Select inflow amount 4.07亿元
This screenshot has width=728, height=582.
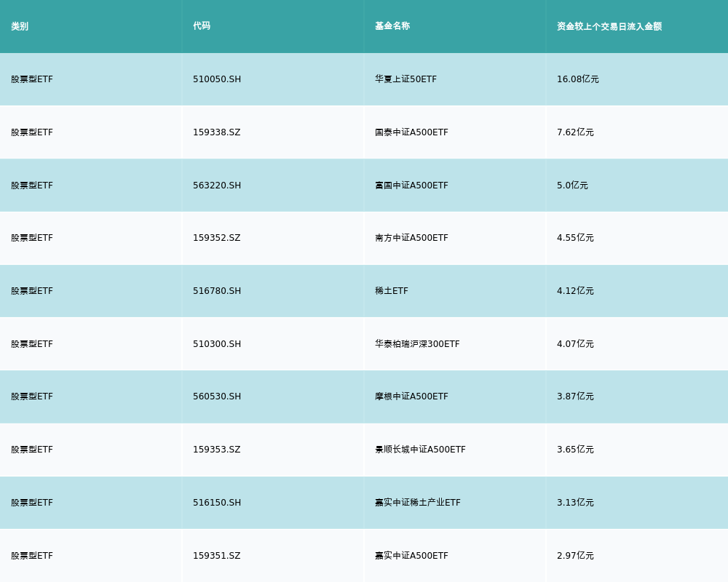tap(575, 344)
